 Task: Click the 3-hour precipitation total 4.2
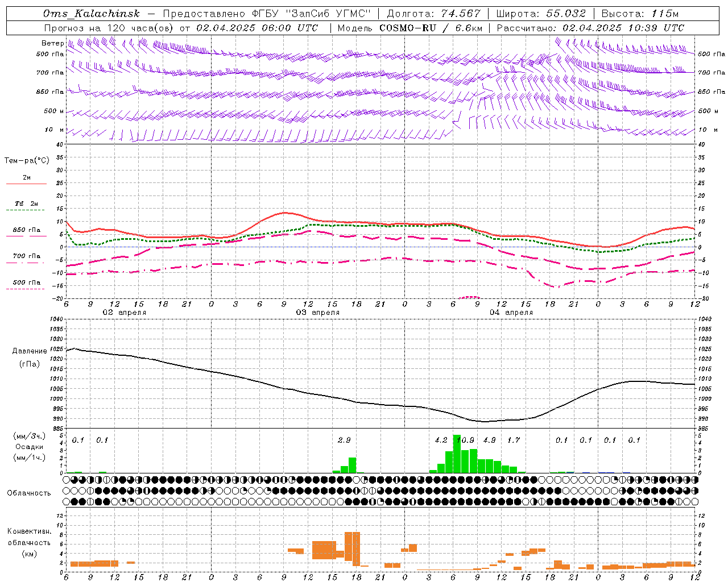coord(441,440)
